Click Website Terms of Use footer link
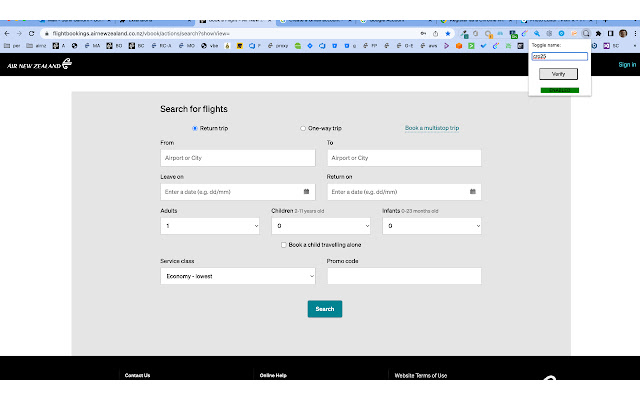640x400 pixels. pyautogui.click(x=421, y=375)
